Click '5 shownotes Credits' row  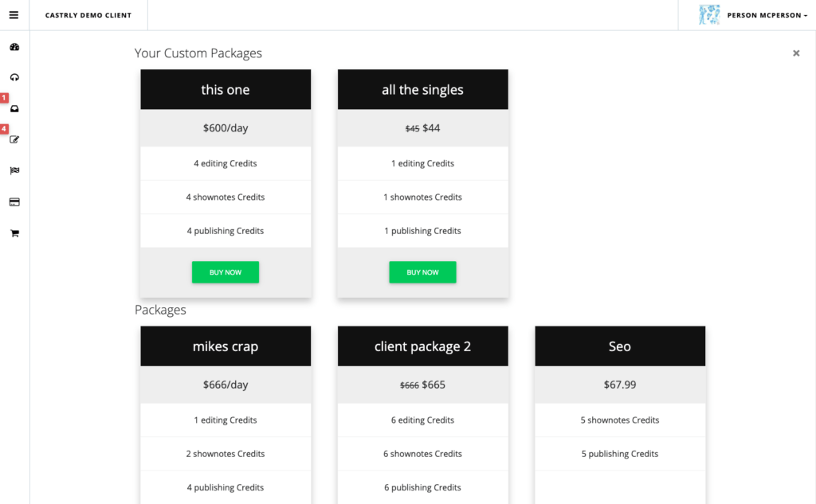620,420
